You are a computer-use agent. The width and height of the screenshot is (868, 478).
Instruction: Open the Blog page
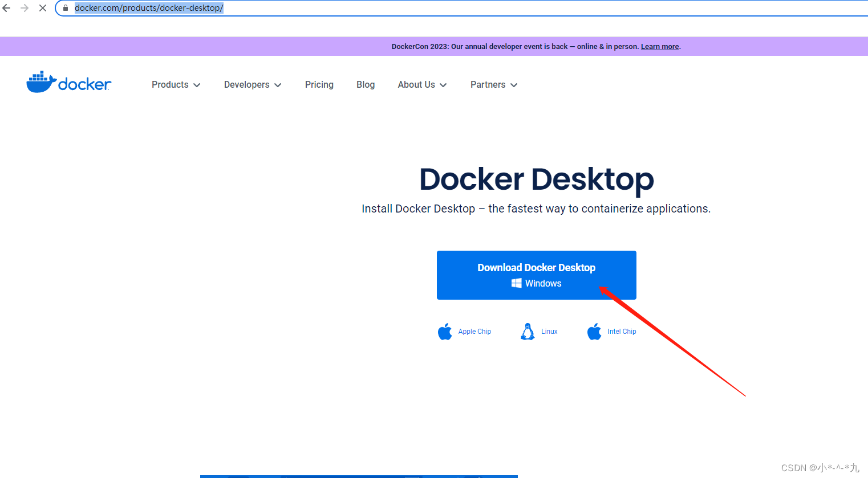pyautogui.click(x=366, y=85)
